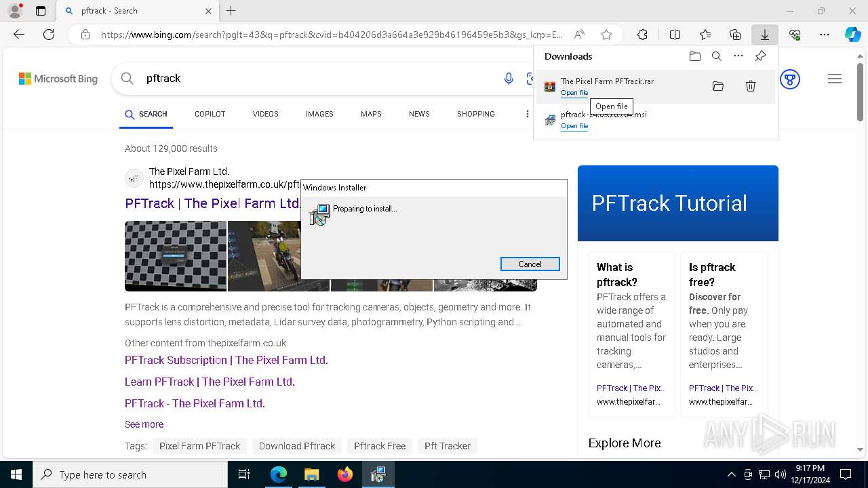This screenshot has height=488, width=868.
Task: Open the profile avatar icon
Action: click(x=15, y=11)
